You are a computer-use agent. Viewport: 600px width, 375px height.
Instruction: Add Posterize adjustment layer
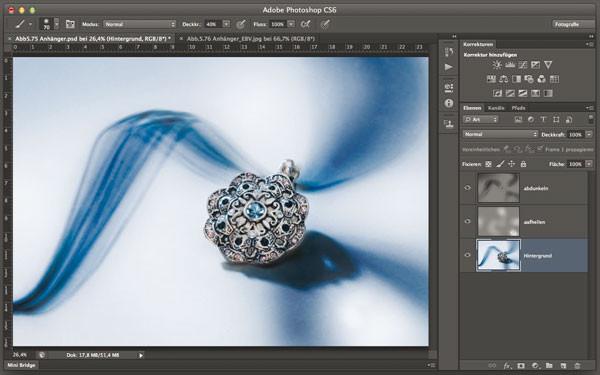[x=510, y=93]
